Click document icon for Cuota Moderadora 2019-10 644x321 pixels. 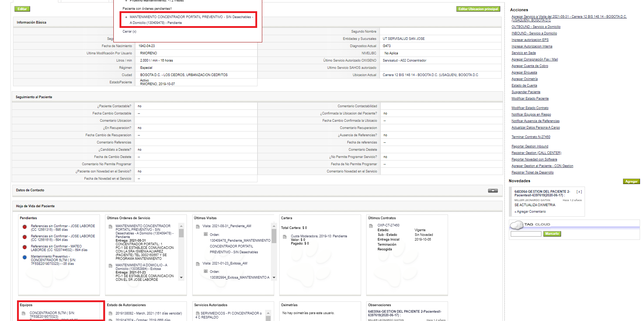285,237
